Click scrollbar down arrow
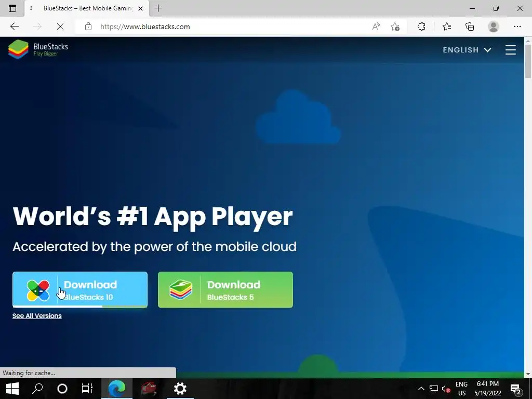Screen dimensions: 532x399 coord(528,374)
